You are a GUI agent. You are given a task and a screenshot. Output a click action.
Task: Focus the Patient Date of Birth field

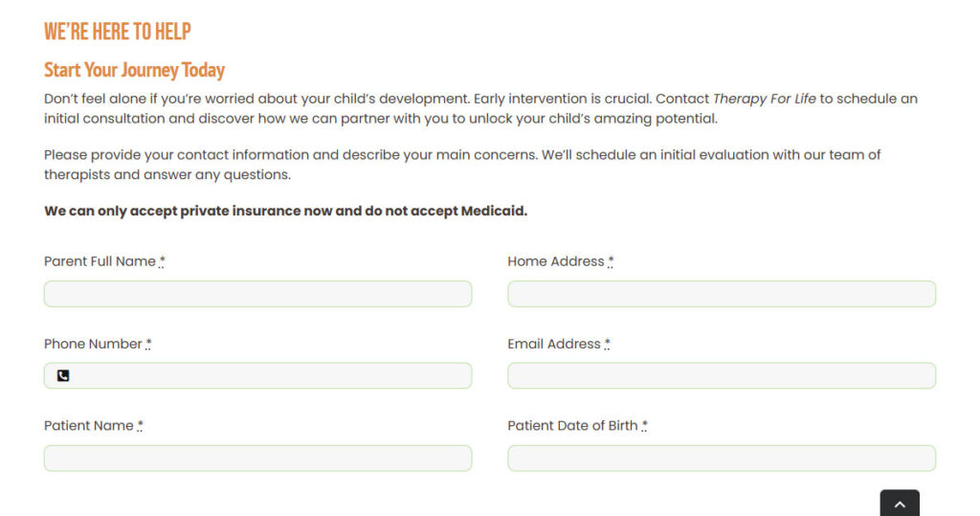click(x=722, y=459)
